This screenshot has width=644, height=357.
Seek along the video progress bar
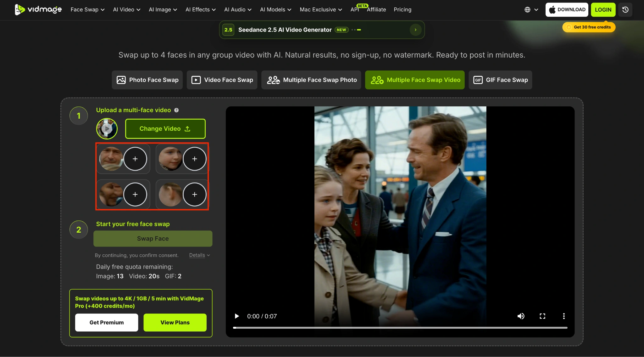coord(400,328)
